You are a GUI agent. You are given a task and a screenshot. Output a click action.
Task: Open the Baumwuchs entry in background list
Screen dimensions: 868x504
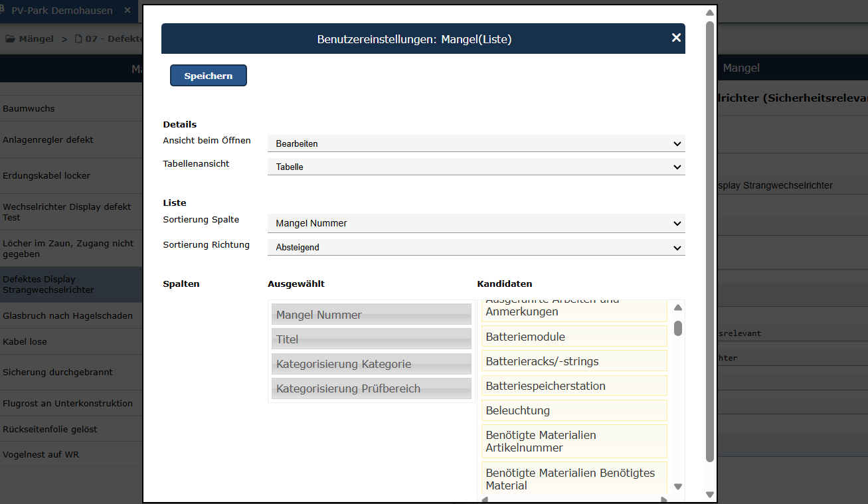click(71, 108)
